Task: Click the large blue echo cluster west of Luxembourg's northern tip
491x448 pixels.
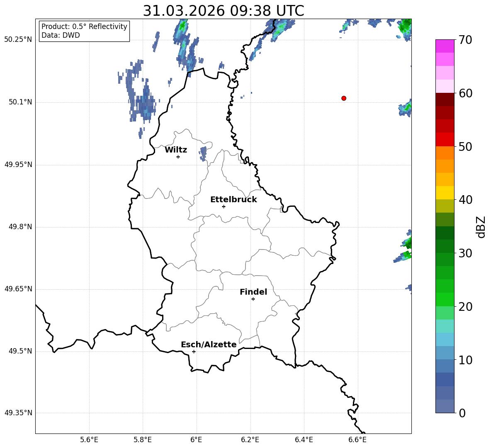Action: [x=140, y=94]
